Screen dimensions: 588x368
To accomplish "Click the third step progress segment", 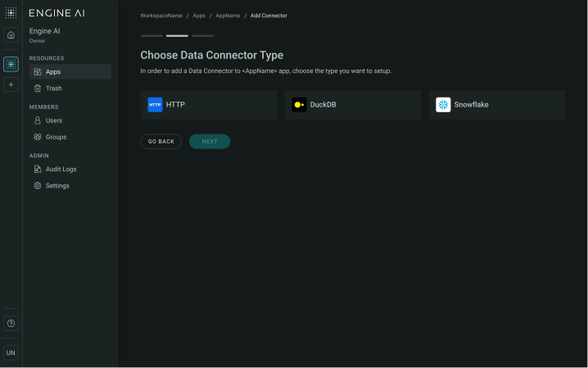I will coord(203,36).
